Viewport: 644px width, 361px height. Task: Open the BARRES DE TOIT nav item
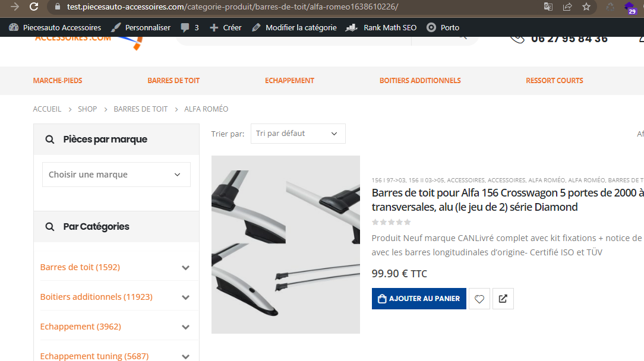[x=173, y=81]
